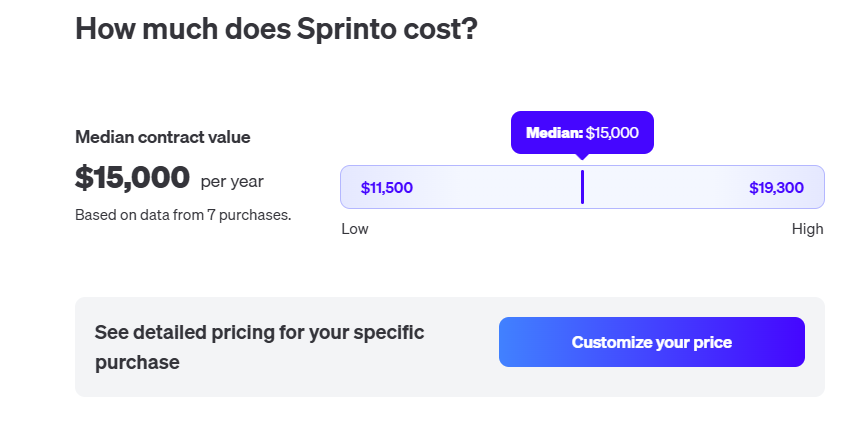Image resolution: width=851 pixels, height=432 pixels.
Task: Click the tooltip's small pointer arrow
Action: coord(582,156)
